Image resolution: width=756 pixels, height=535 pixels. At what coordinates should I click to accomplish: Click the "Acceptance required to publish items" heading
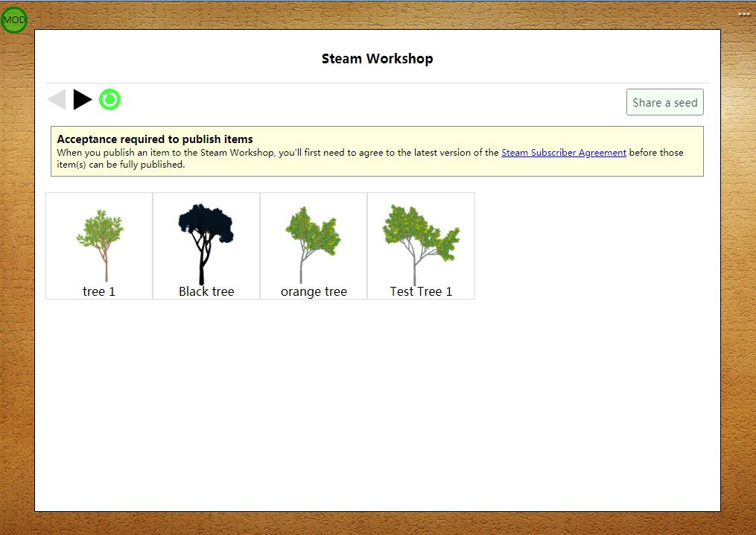coord(155,139)
